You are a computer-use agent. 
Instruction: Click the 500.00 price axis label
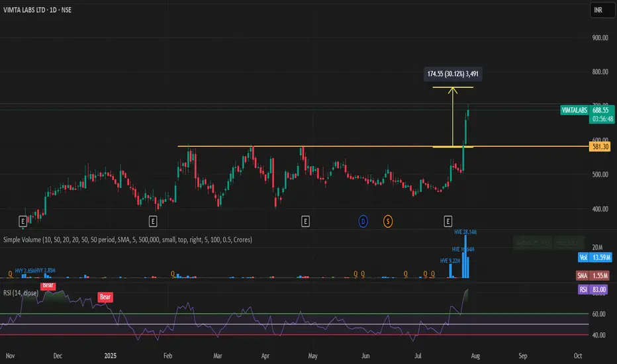[600, 174]
